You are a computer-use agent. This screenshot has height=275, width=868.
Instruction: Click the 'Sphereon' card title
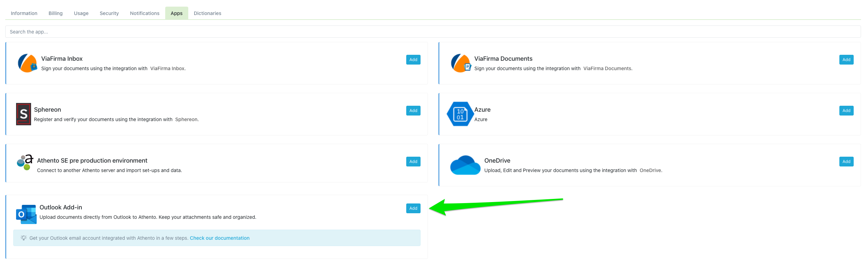point(48,110)
